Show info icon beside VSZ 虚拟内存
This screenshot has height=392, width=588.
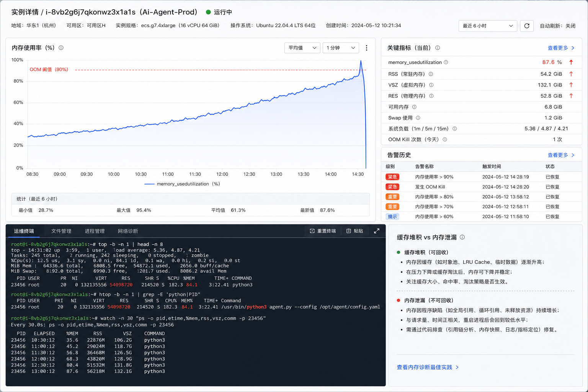pyautogui.click(x=431, y=85)
